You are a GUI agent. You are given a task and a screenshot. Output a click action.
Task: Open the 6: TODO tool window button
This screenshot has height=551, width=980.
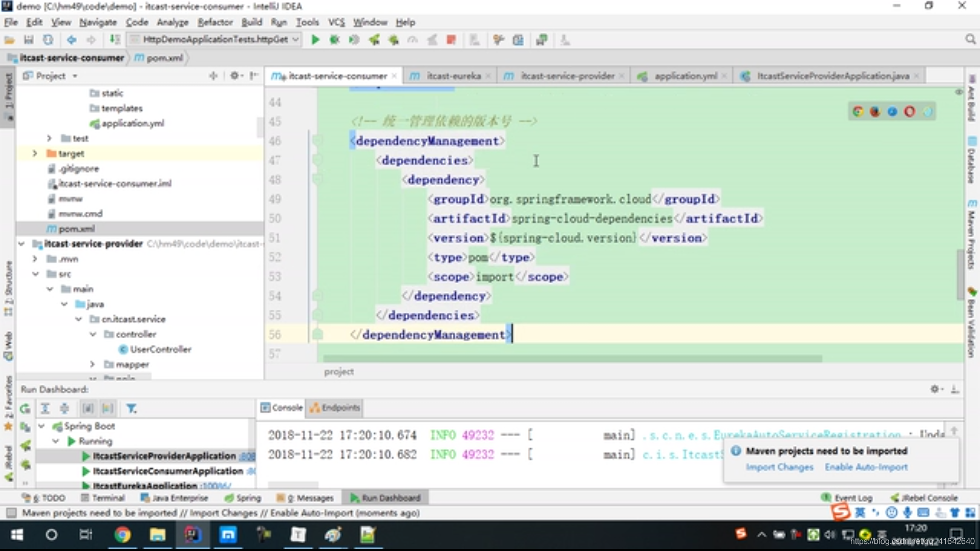pos(43,498)
